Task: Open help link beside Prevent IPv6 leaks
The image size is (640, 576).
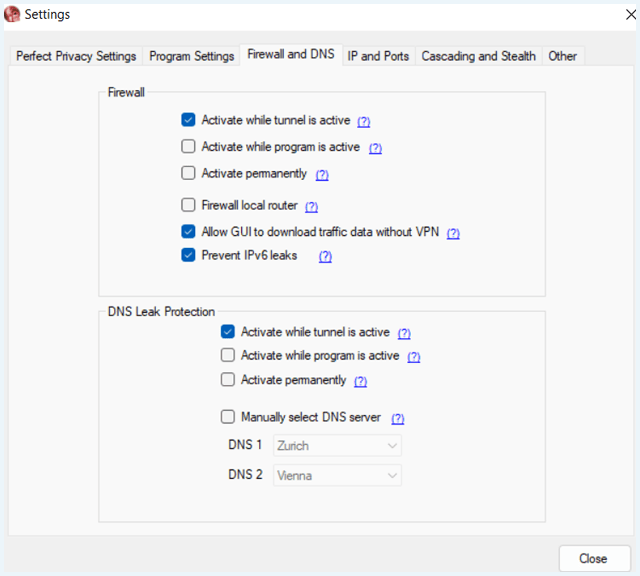Action: coord(325,257)
